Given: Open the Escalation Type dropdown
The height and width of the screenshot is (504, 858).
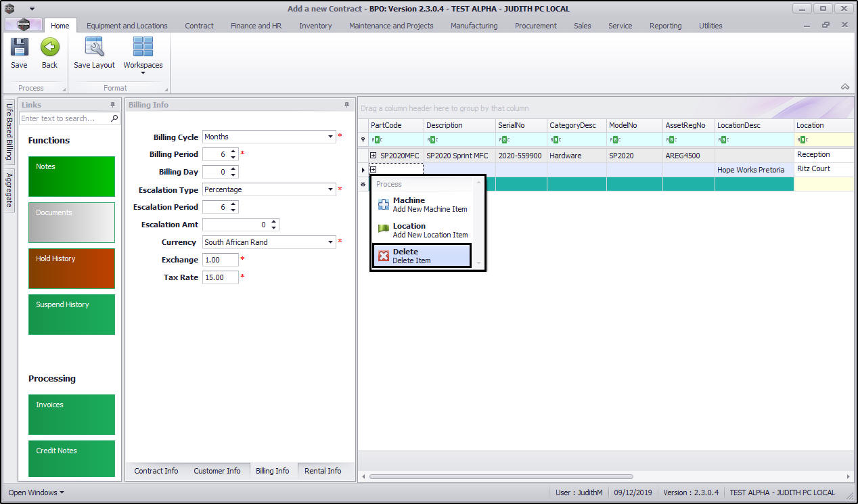Looking at the screenshot, I should click(330, 189).
